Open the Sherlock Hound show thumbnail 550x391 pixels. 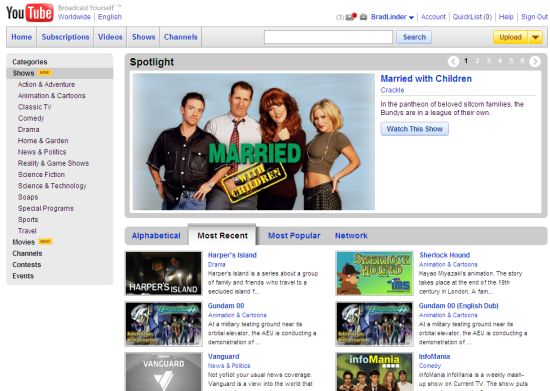pyautogui.click(x=375, y=273)
